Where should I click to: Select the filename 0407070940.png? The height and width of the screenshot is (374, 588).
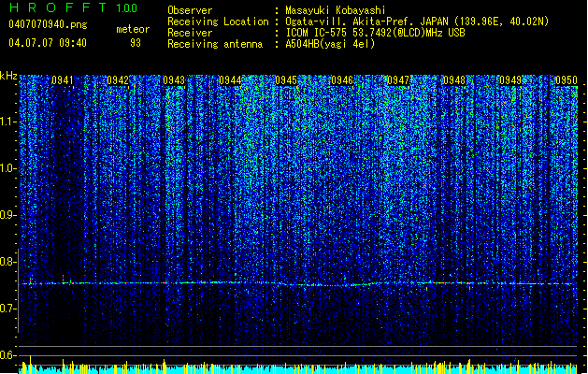point(48,24)
